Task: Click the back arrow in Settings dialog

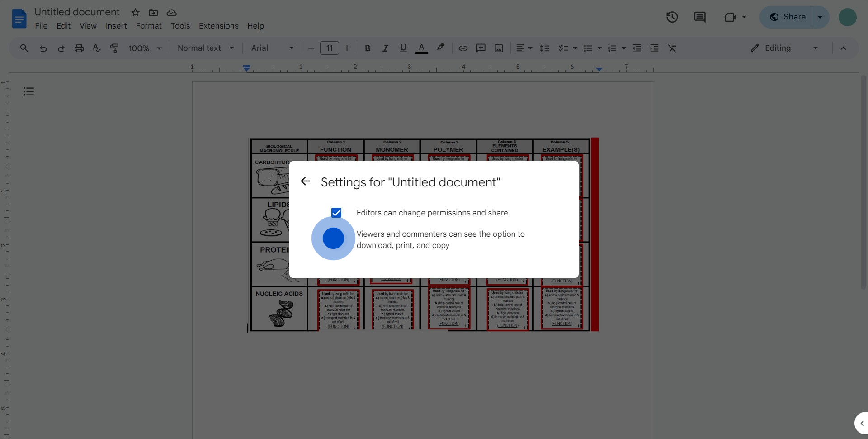Action: (x=305, y=181)
